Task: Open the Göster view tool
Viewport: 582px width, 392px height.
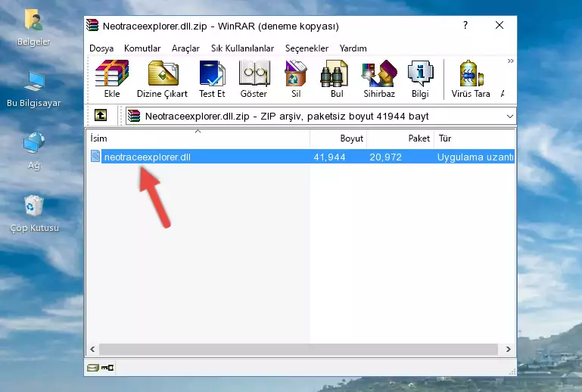Action: click(x=254, y=79)
